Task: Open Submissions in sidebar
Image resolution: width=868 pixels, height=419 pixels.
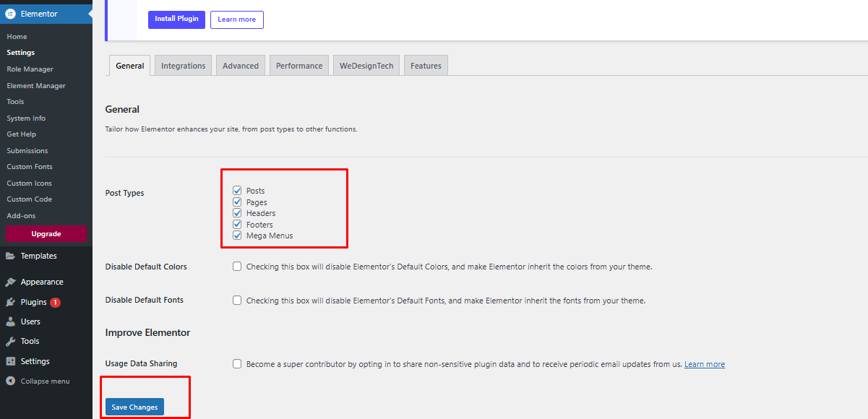Action: pyautogui.click(x=27, y=150)
